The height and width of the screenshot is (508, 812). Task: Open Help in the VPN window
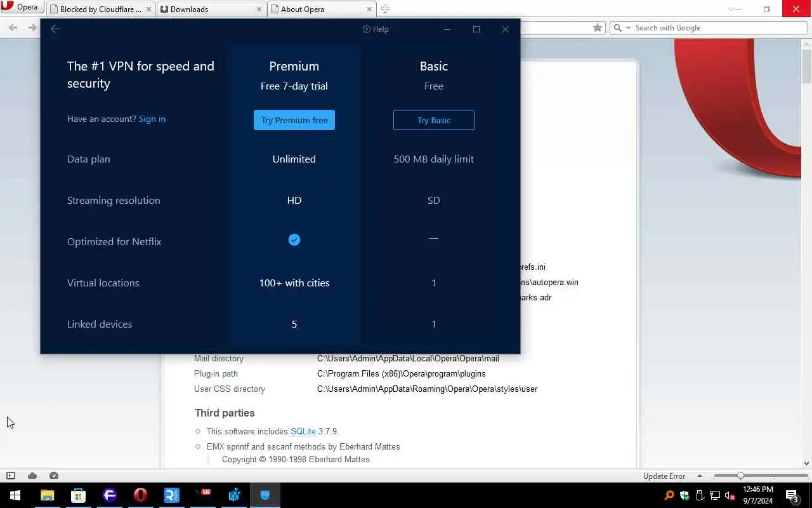point(376,29)
